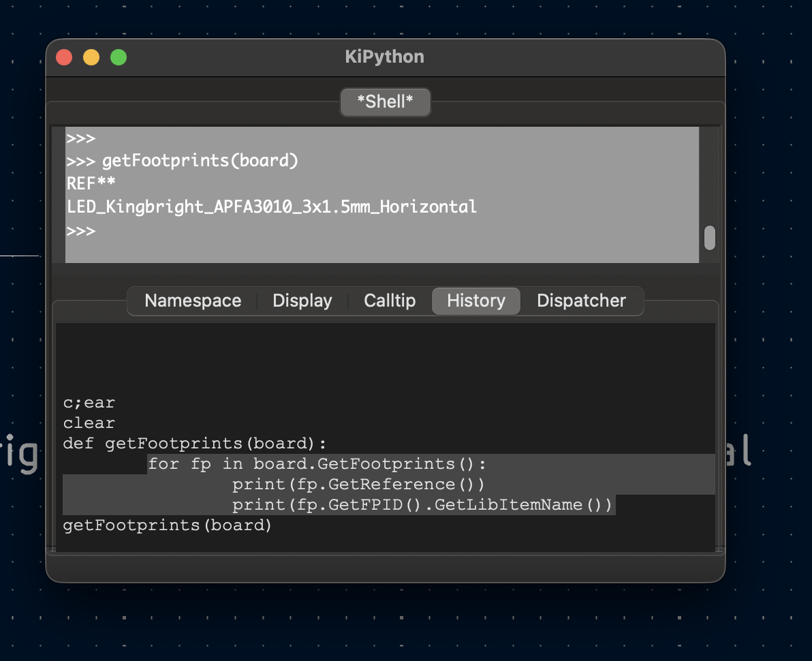The height and width of the screenshot is (661, 812).
Task: Click the KiPython window title text
Action: 384,57
